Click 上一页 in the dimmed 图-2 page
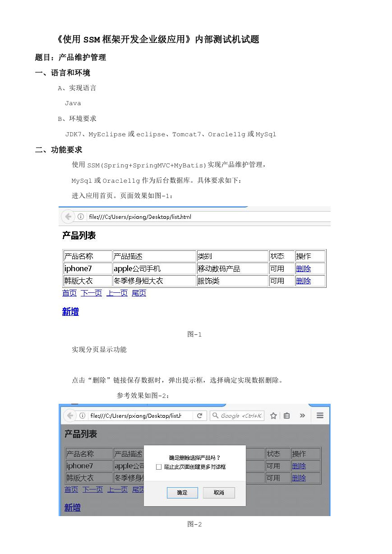This screenshot has width=392, height=554. tap(118, 489)
